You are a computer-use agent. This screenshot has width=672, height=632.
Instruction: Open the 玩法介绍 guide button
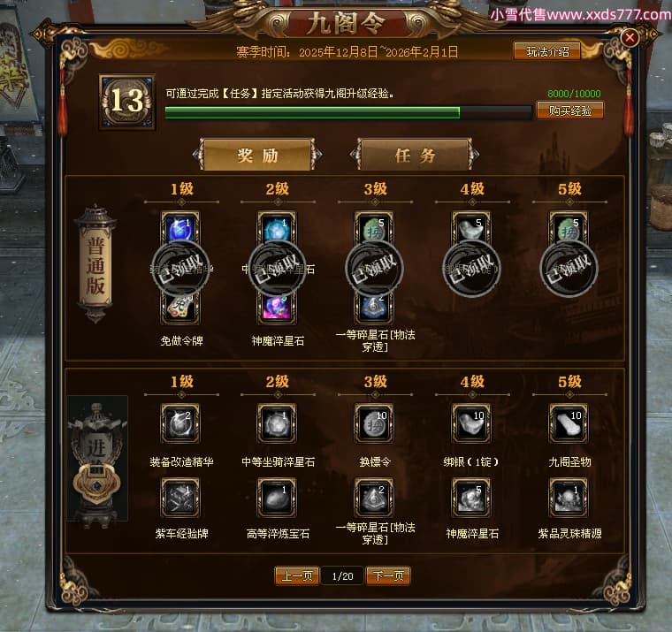[x=547, y=51]
